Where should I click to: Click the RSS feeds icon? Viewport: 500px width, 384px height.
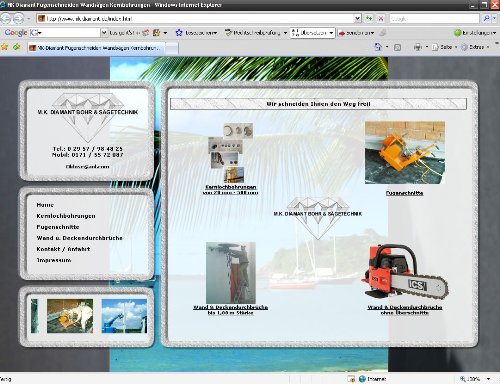tap(397, 47)
